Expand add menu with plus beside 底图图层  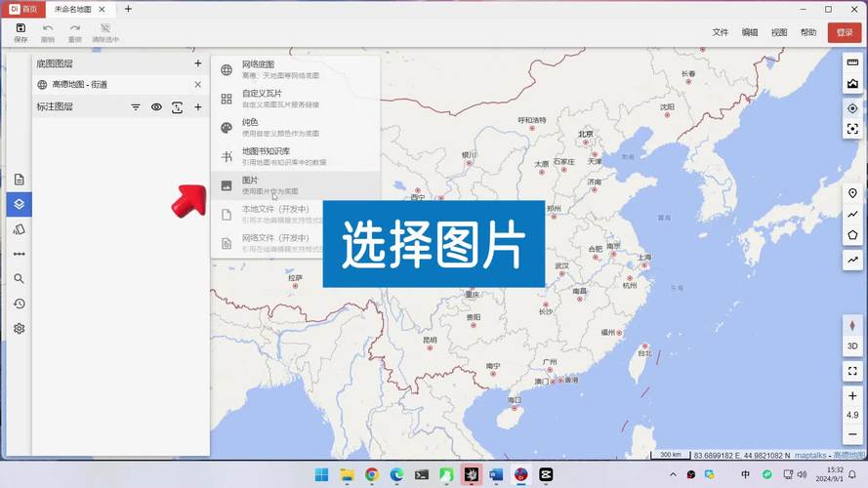(197, 63)
